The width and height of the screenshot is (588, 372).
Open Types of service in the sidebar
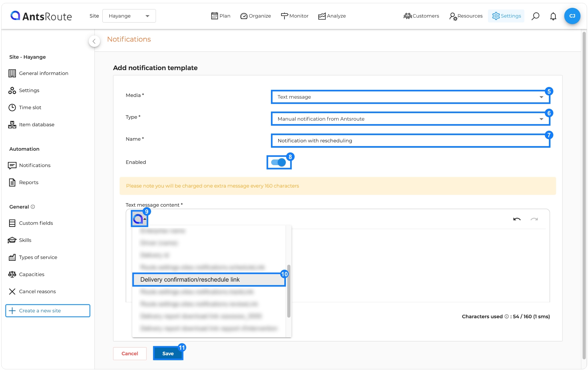click(33, 257)
